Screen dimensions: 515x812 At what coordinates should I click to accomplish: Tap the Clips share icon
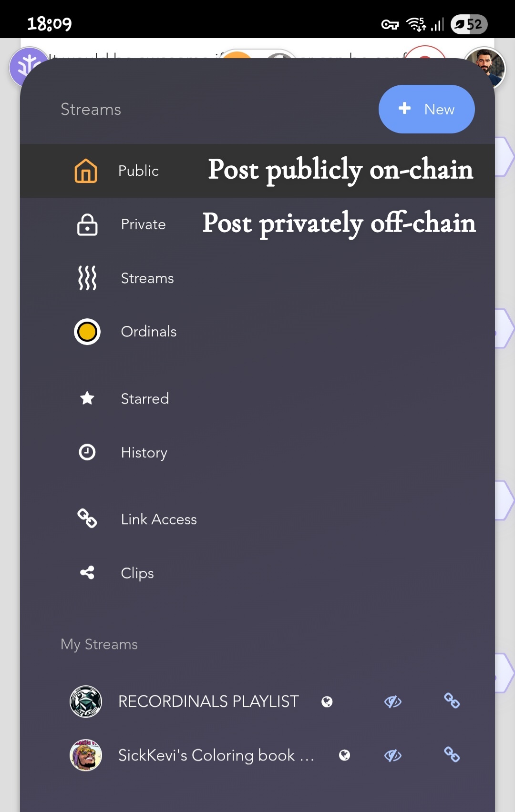pos(87,572)
